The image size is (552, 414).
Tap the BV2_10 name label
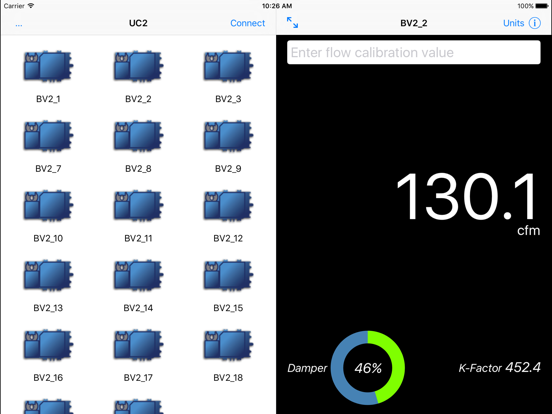[48, 238]
